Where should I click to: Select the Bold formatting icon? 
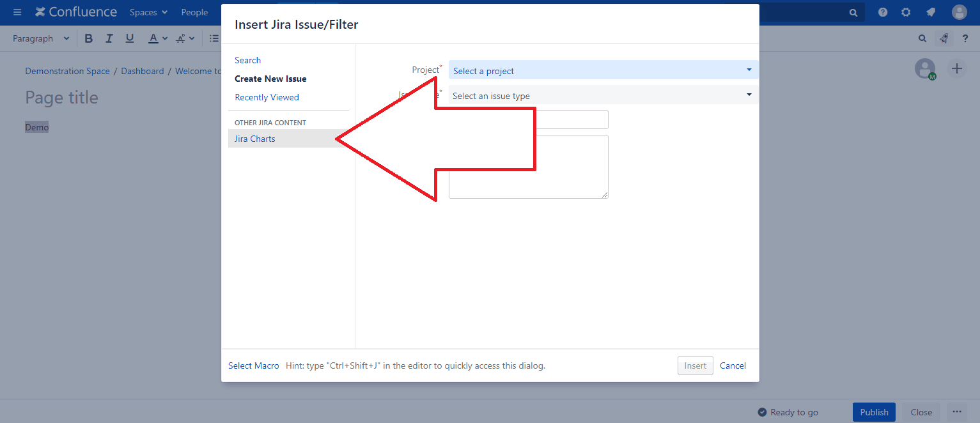(x=88, y=38)
